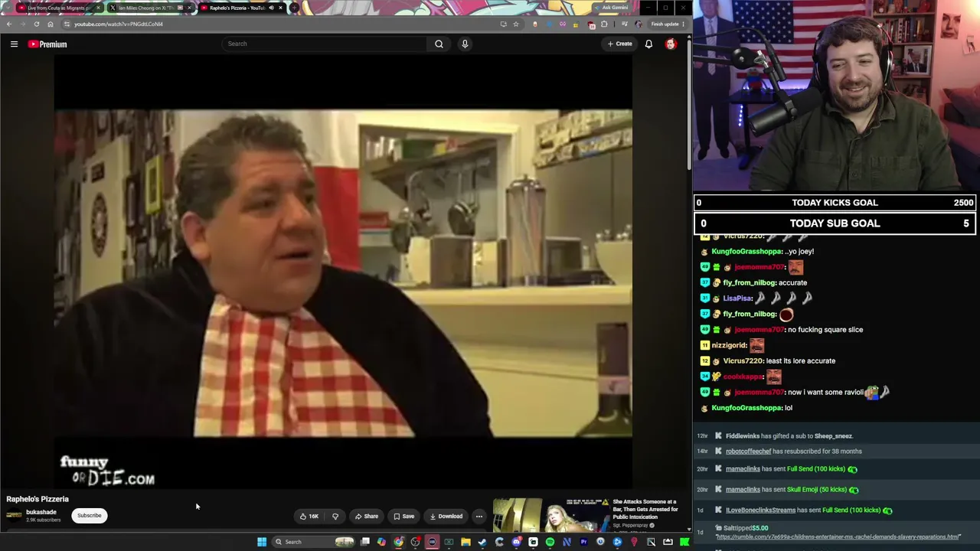The height and width of the screenshot is (551, 980).
Task: Open Steam from the taskbar
Action: (x=482, y=542)
